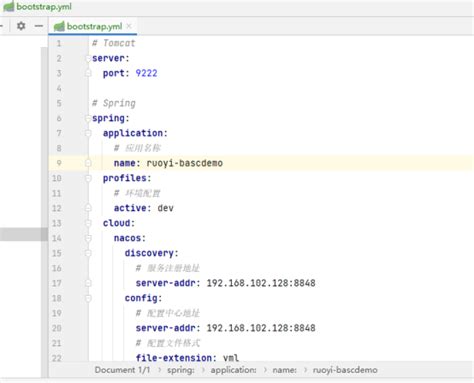Click Document 1/1 in breadcrumb bar
This screenshot has width=474, height=383.
(122, 370)
